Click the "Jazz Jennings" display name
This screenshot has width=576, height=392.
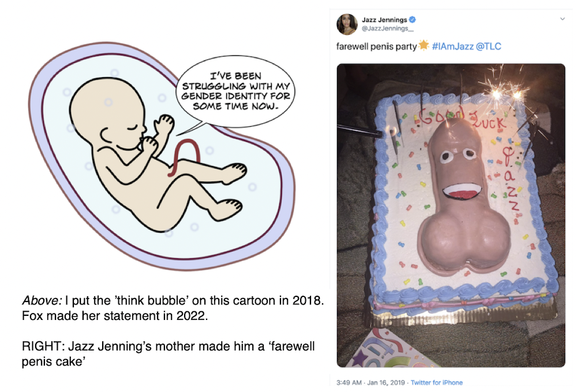coord(384,20)
